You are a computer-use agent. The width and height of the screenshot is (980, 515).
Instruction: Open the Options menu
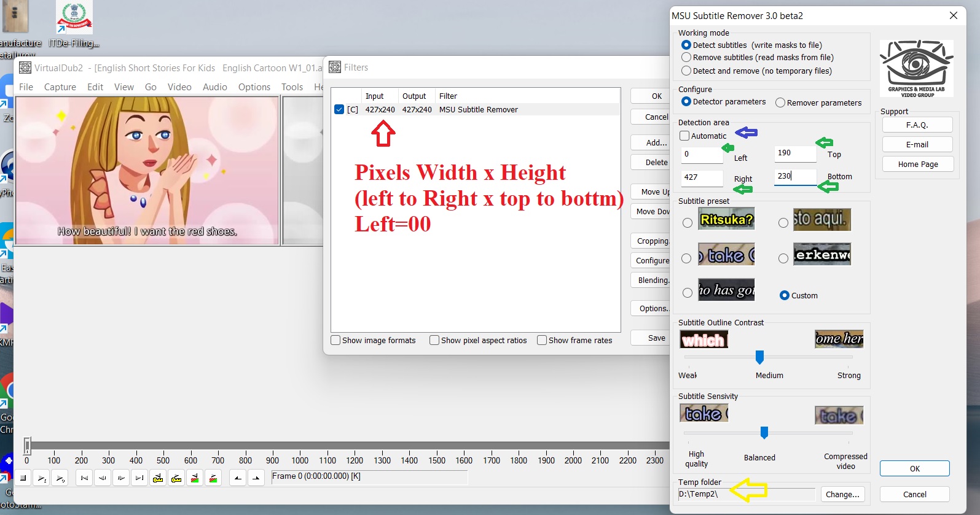tap(254, 87)
